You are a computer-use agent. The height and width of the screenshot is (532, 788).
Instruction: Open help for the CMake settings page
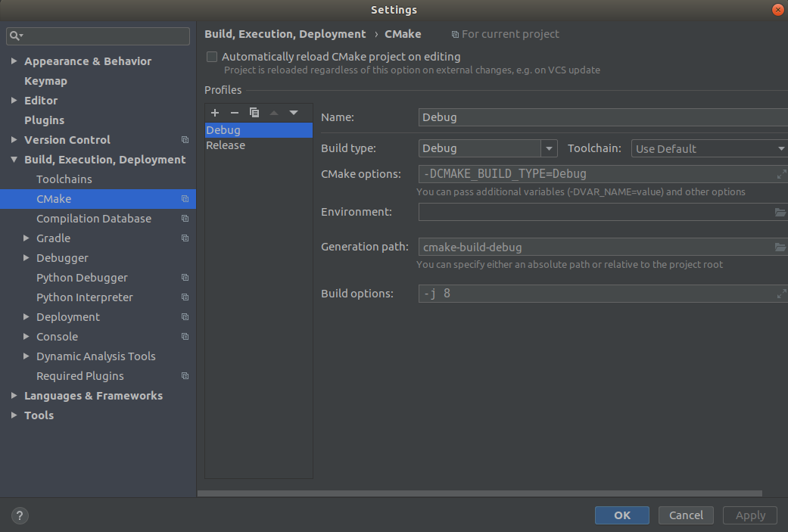coord(19,515)
